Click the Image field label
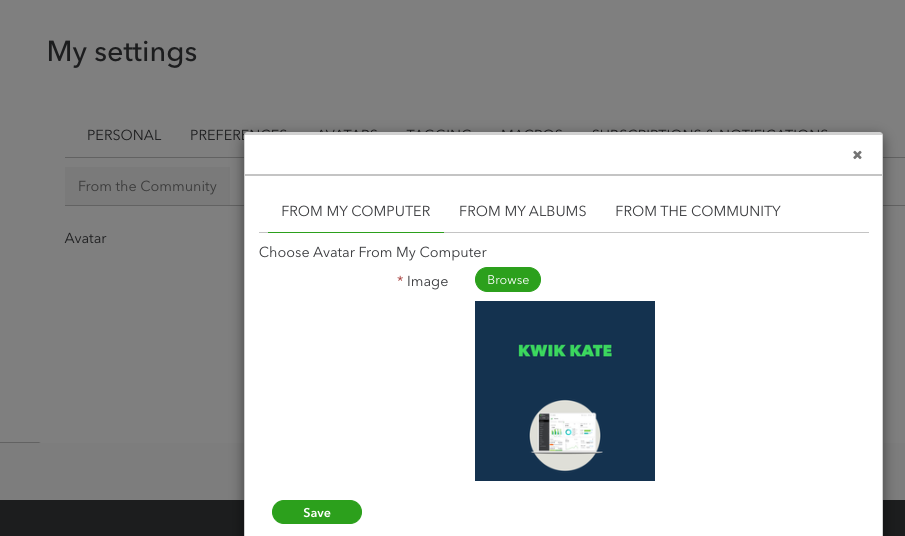The height and width of the screenshot is (536, 905). click(x=427, y=281)
